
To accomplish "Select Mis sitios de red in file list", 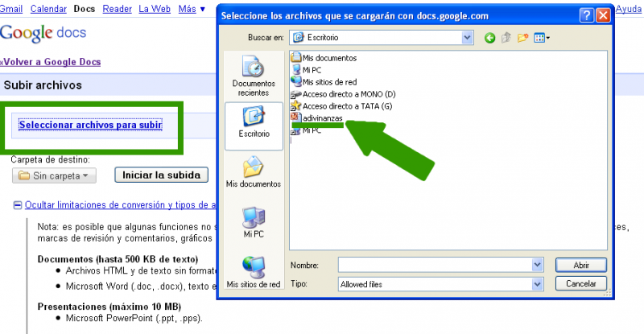I will (324, 82).
